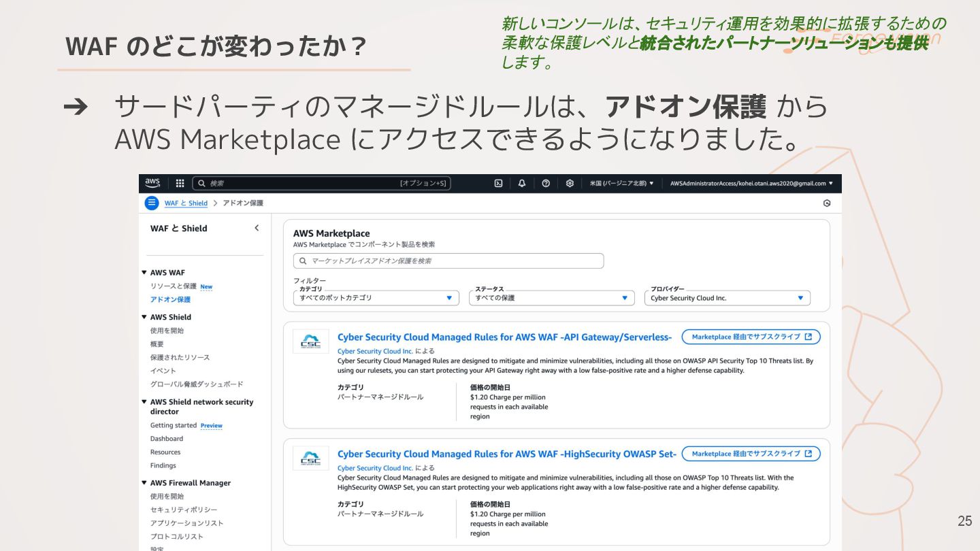Click the WAF と Shield breadcrumb link
980x551 pixels.
(186, 203)
